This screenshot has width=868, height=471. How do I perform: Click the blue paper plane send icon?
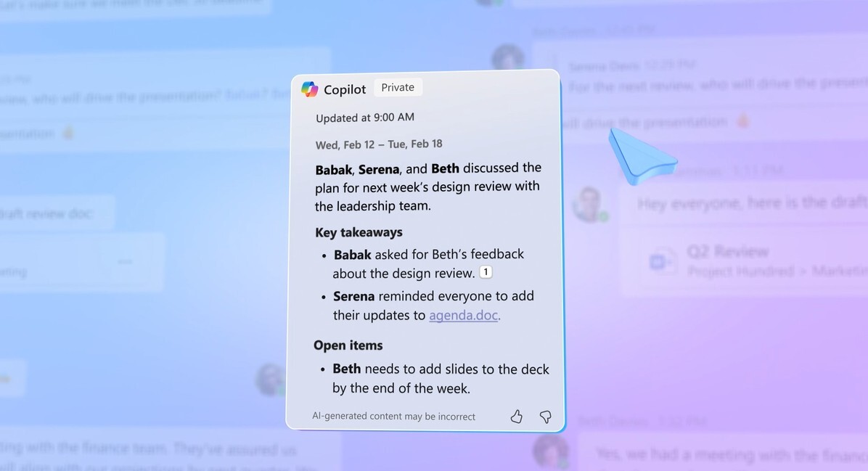pyautogui.click(x=642, y=157)
